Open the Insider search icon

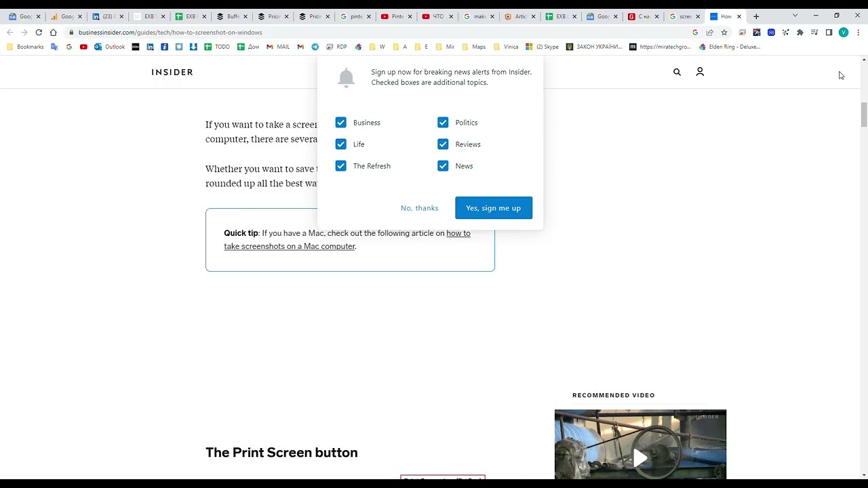coord(677,72)
